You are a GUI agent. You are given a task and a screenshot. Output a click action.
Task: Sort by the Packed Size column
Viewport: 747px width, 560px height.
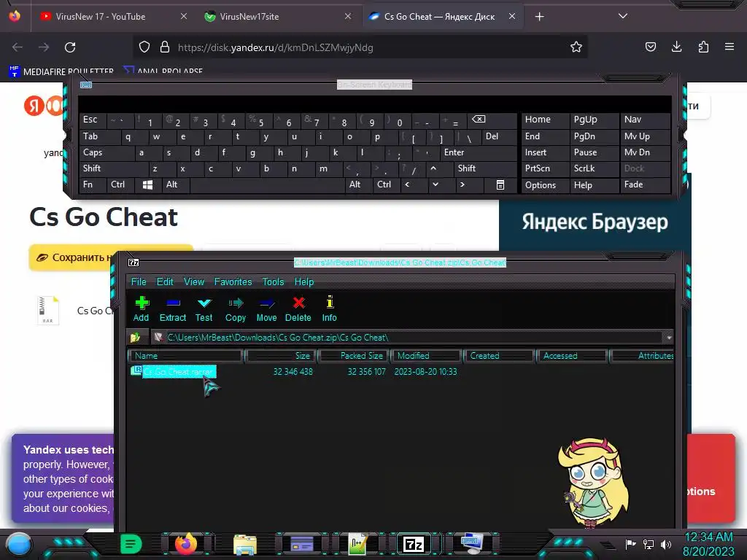pos(354,356)
